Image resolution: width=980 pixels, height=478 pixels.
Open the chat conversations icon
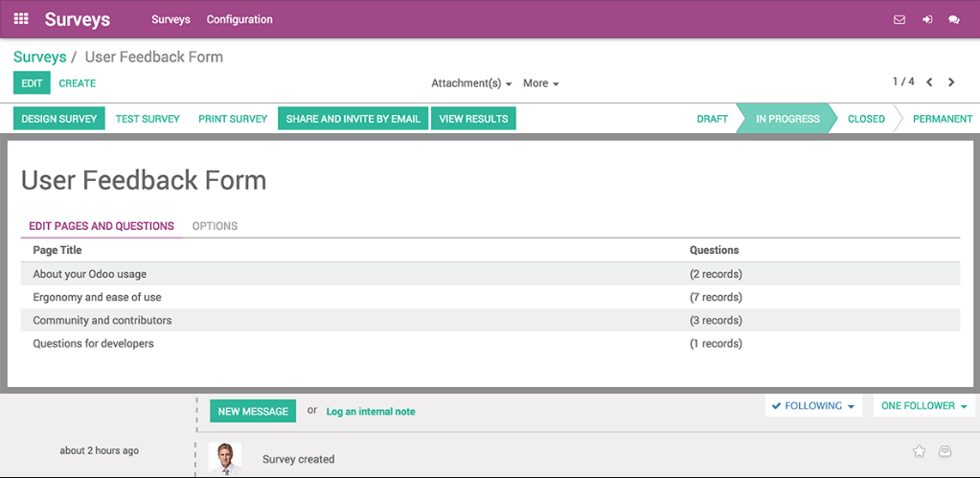click(954, 19)
